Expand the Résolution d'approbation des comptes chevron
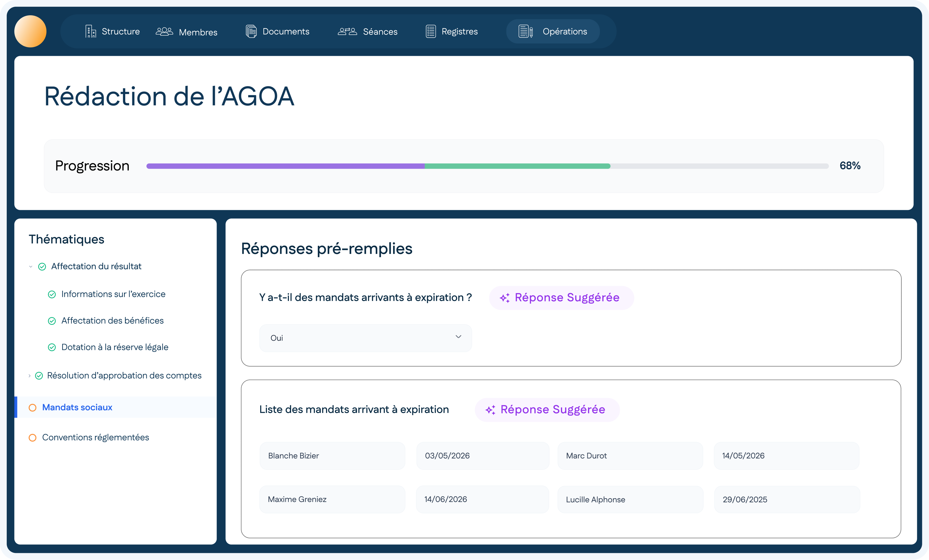Viewport: 929px width, 560px height. pyautogui.click(x=29, y=376)
